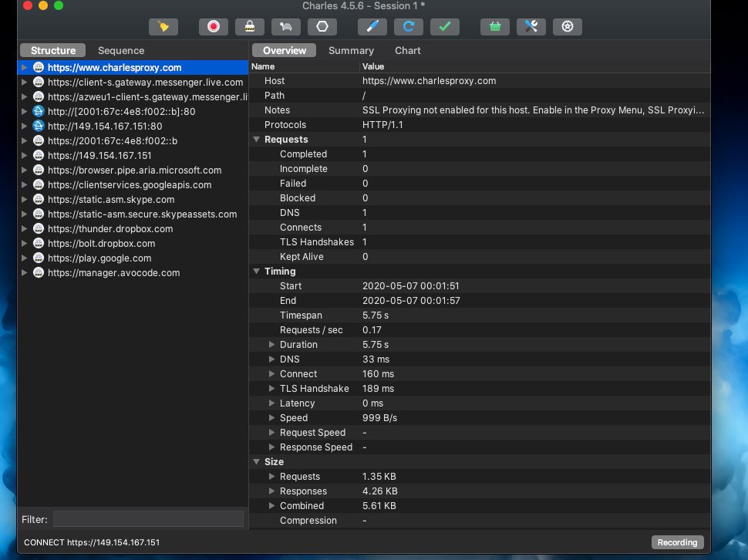Click the Compression row
The image size is (748, 560).
(480, 521)
